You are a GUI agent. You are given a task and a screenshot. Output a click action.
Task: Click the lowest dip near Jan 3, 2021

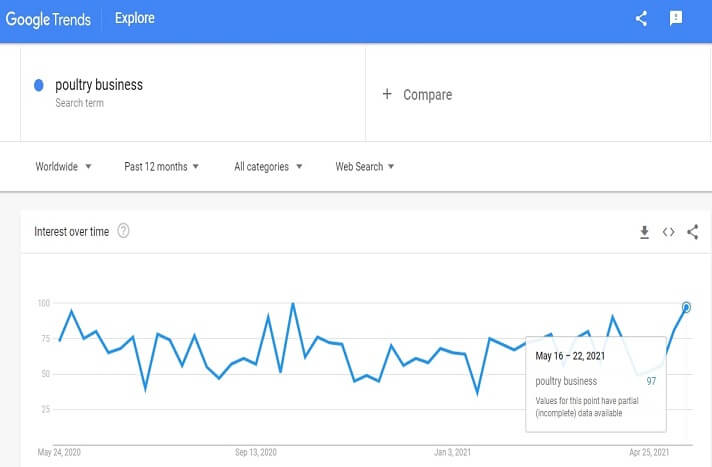[x=477, y=393]
